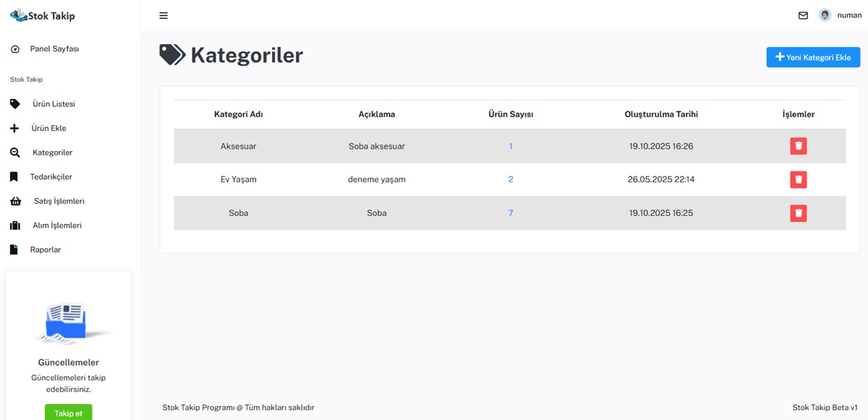Click the tag icon beside Ürün Listesi
868x420 pixels.
click(14, 104)
